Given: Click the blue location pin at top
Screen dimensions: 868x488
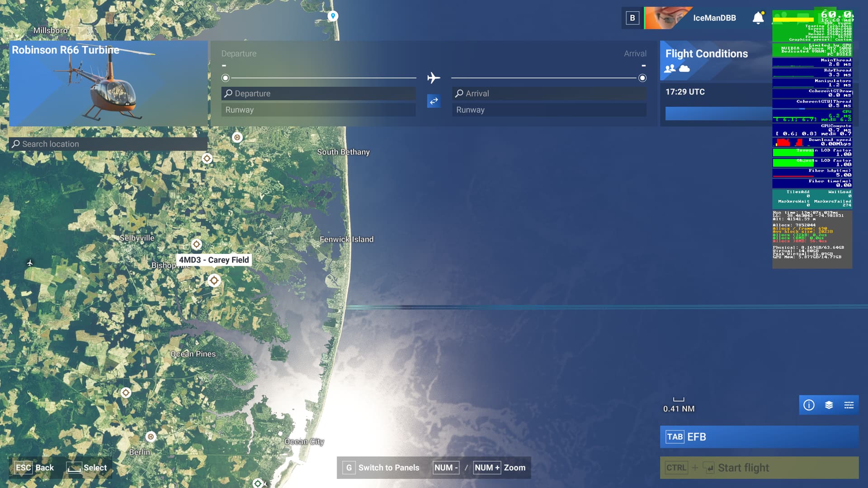Looking at the screenshot, I should click(x=333, y=16).
